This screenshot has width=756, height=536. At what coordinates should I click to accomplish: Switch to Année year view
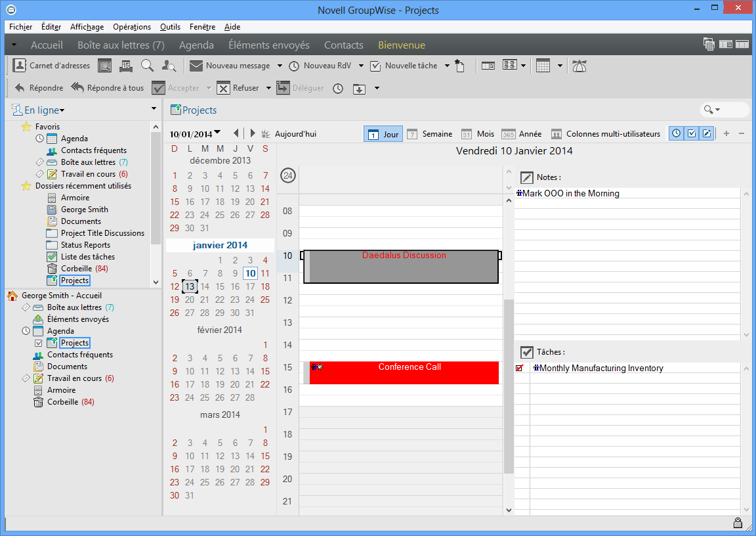[x=522, y=134]
